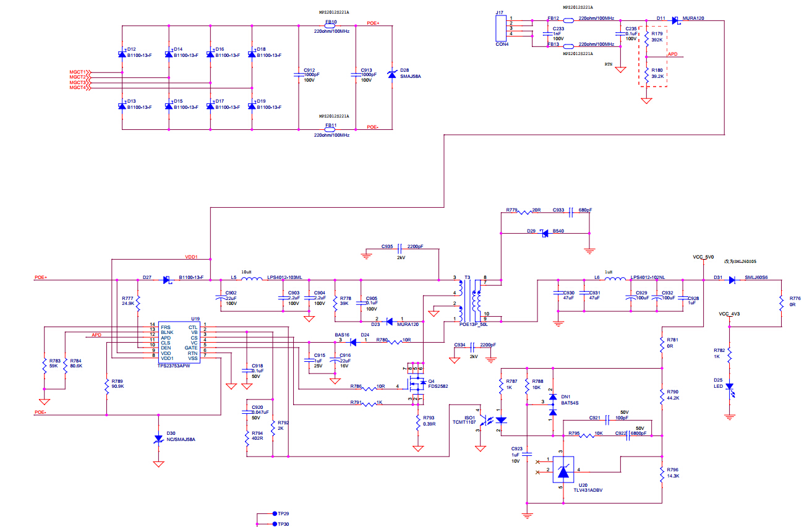The height and width of the screenshot is (527, 812).
Task: Select the D25 LED symbol
Action: pos(730,390)
